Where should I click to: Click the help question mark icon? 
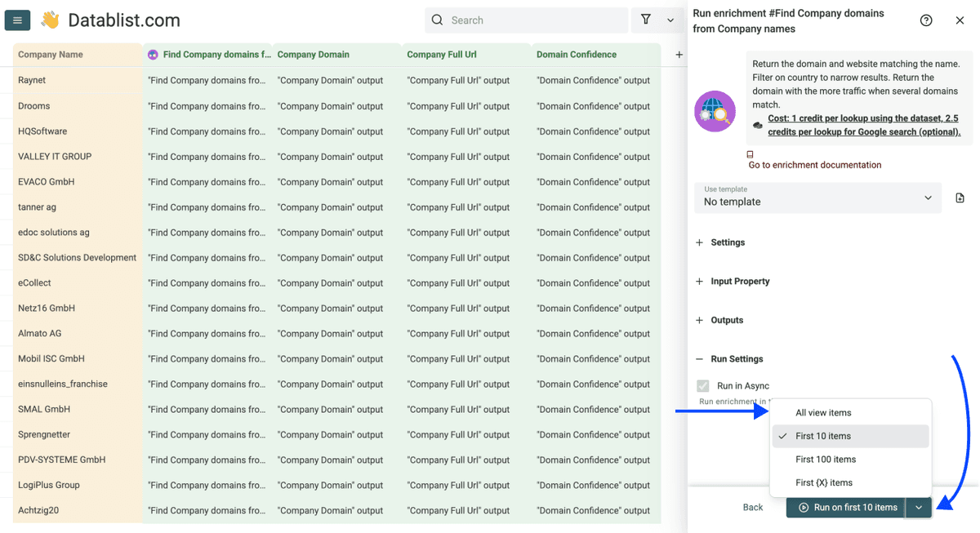pos(926,20)
